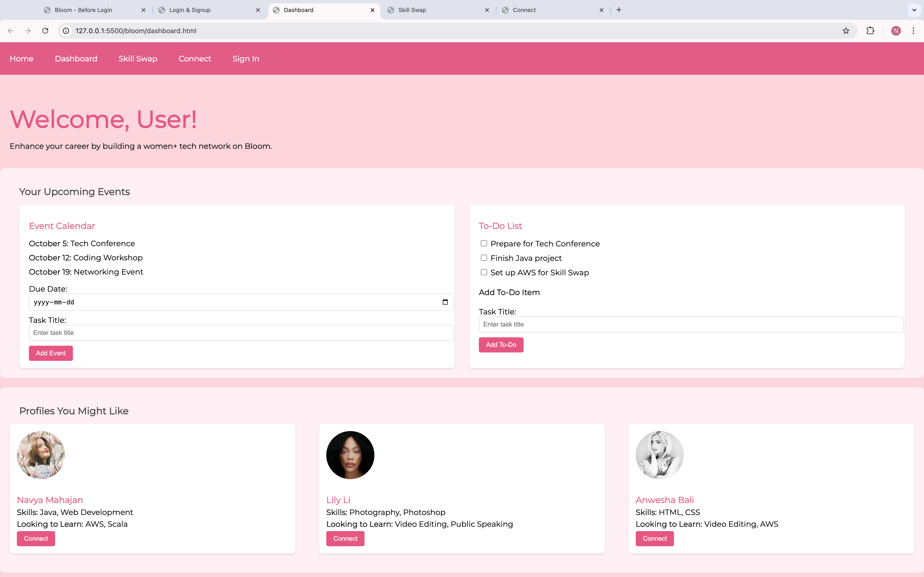Check Set up AWS for Skill Swap
The width and height of the screenshot is (924, 577).
pos(484,272)
